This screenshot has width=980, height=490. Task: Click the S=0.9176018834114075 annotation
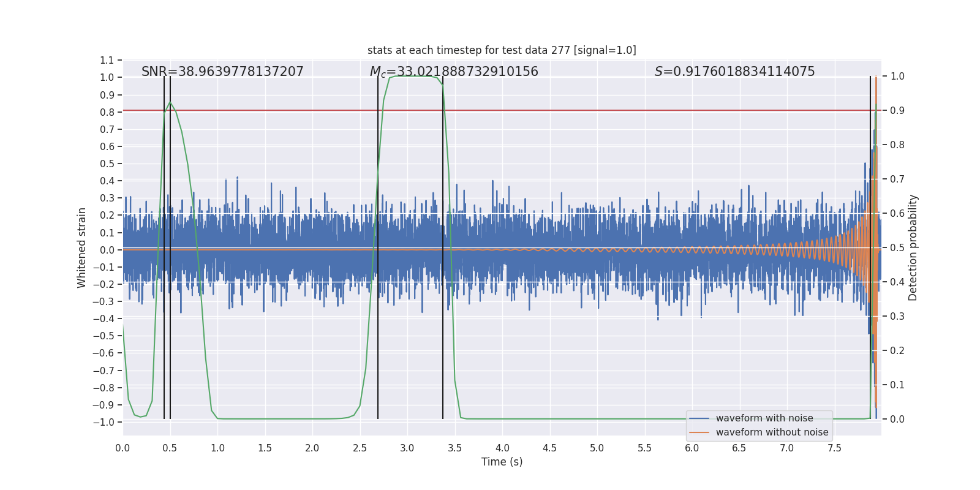735,72
